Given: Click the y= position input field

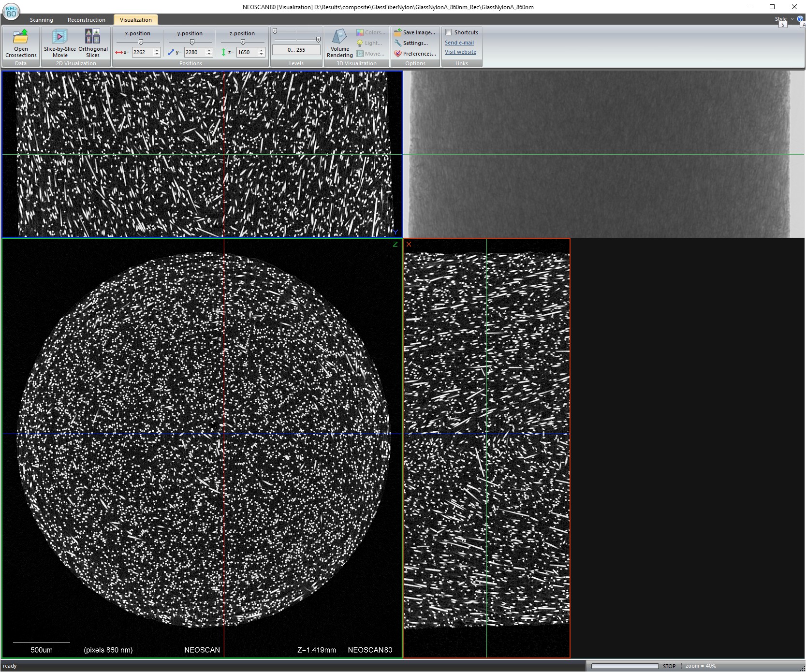Looking at the screenshot, I should [x=195, y=52].
